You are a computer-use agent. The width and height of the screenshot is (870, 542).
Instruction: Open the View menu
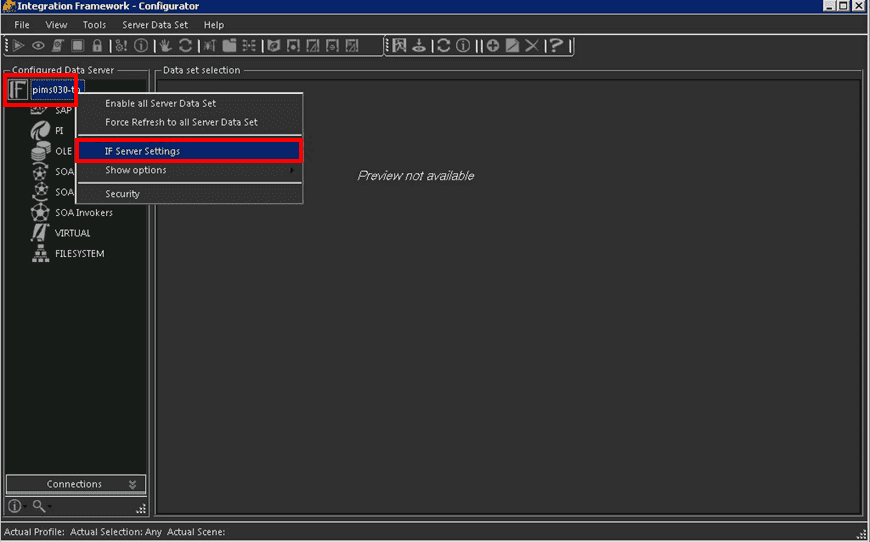tap(56, 25)
